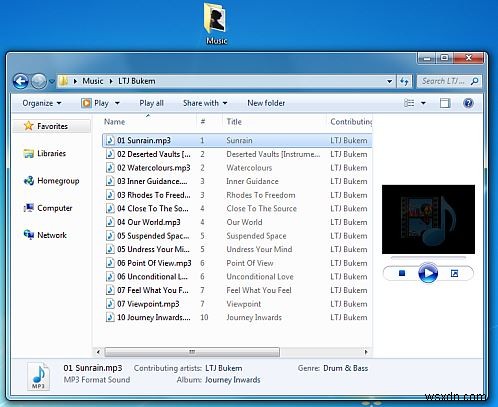Change view using the view icon
This screenshot has height=407, width=498.
409,103
